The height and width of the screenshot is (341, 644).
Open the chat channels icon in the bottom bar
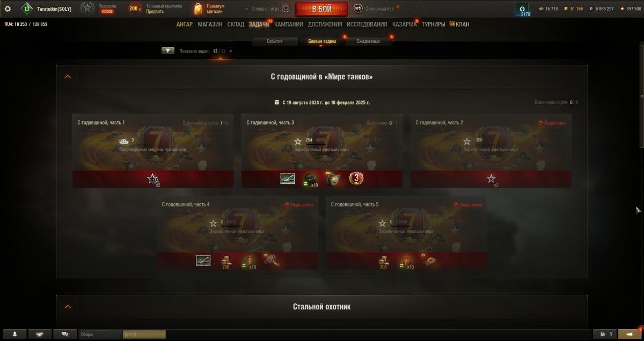[x=65, y=334]
